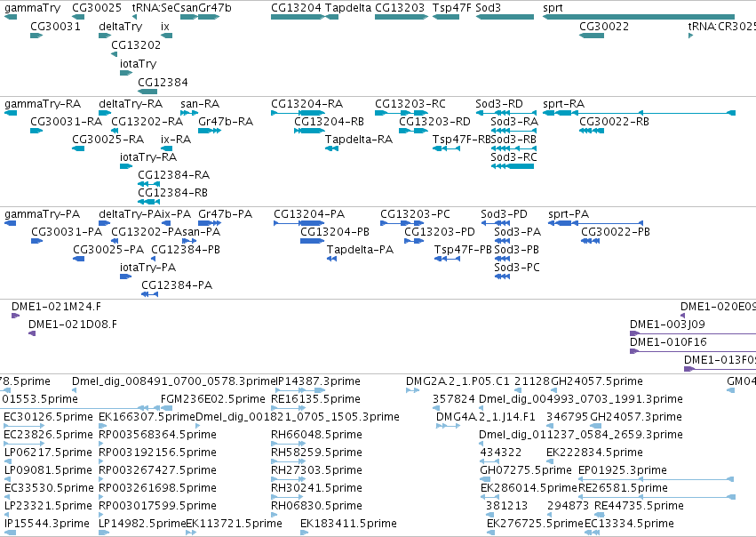Click the CG30025 gene label

click(97, 8)
